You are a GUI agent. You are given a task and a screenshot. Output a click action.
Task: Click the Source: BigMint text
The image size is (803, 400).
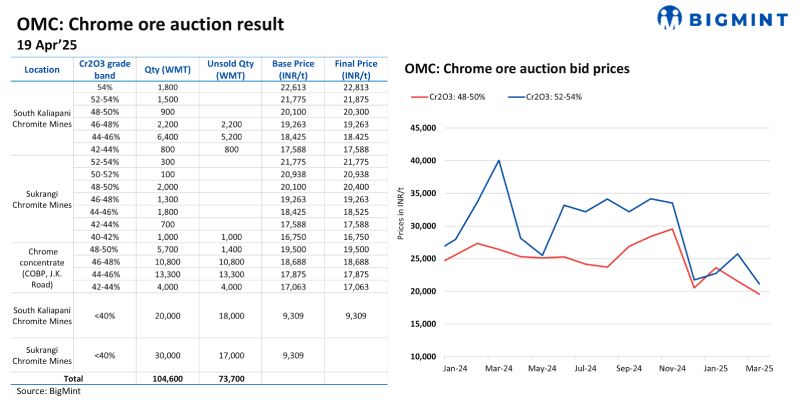[46, 391]
